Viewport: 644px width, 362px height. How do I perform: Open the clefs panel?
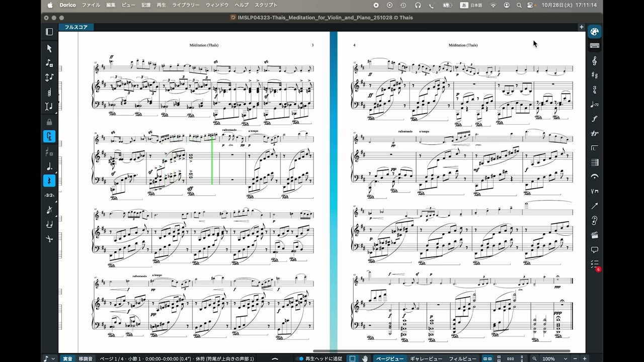(594, 61)
